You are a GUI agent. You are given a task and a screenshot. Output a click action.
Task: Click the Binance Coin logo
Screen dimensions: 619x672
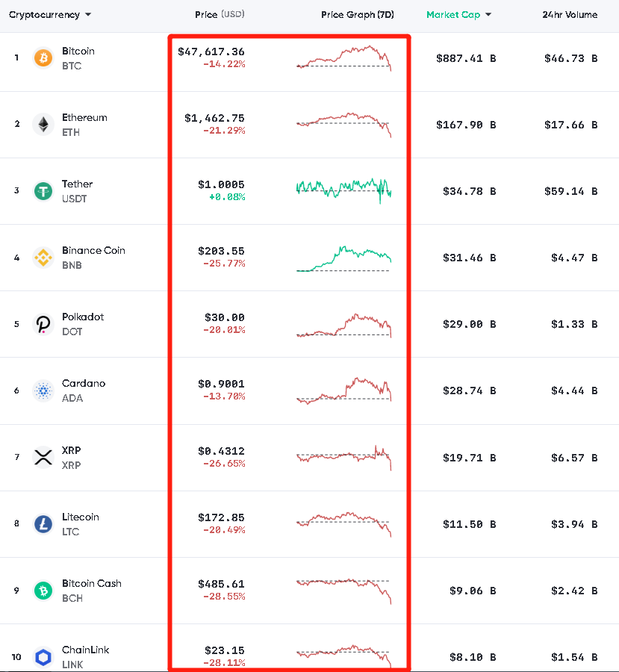43,258
